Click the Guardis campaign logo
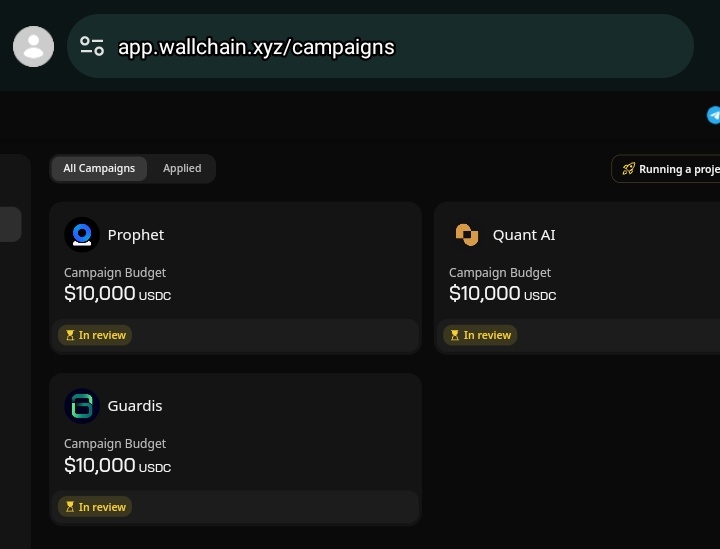Image resolution: width=720 pixels, height=549 pixels. click(82, 406)
